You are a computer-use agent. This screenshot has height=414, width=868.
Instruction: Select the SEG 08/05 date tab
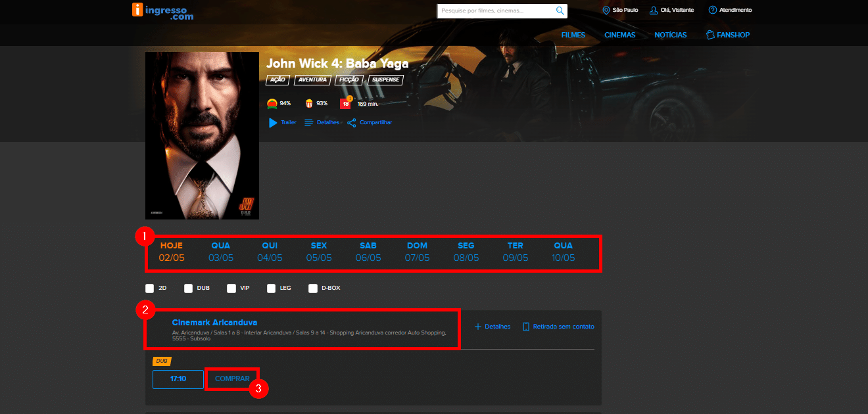click(466, 252)
